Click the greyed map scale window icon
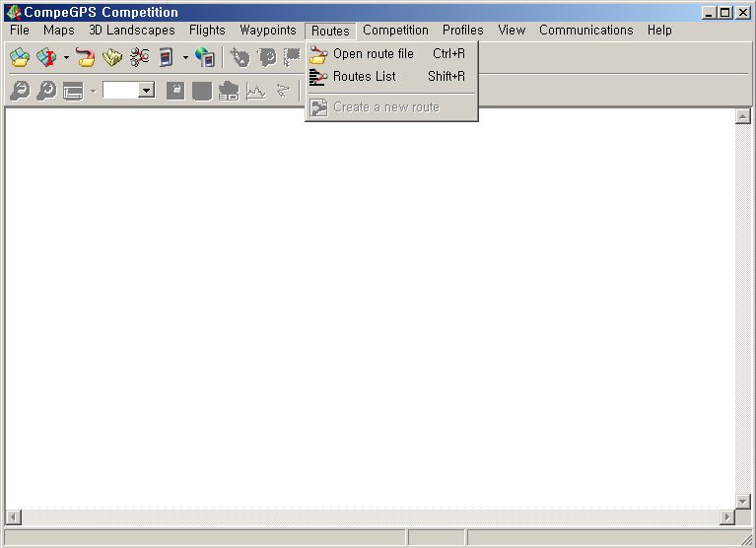The height and width of the screenshot is (548, 756). point(73,91)
